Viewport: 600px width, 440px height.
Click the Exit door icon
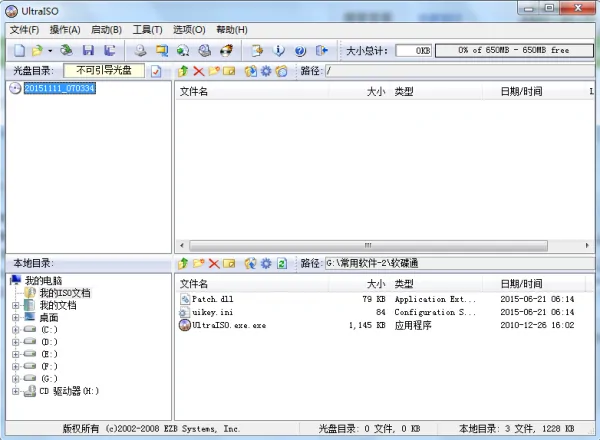point(322,51)
